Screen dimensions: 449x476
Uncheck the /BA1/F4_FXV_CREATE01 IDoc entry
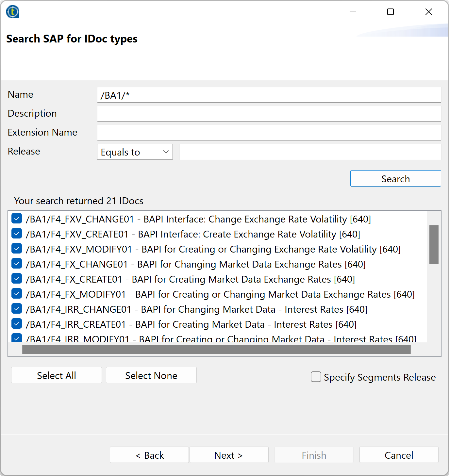pyautogui.click(x=16, y=233)
